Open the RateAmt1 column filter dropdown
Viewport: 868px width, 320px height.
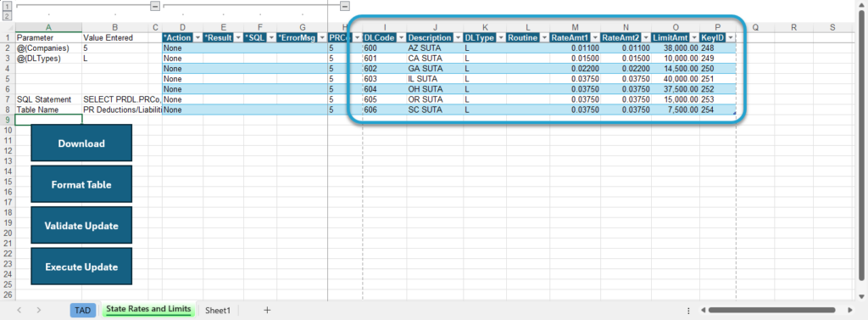point(595,37)
